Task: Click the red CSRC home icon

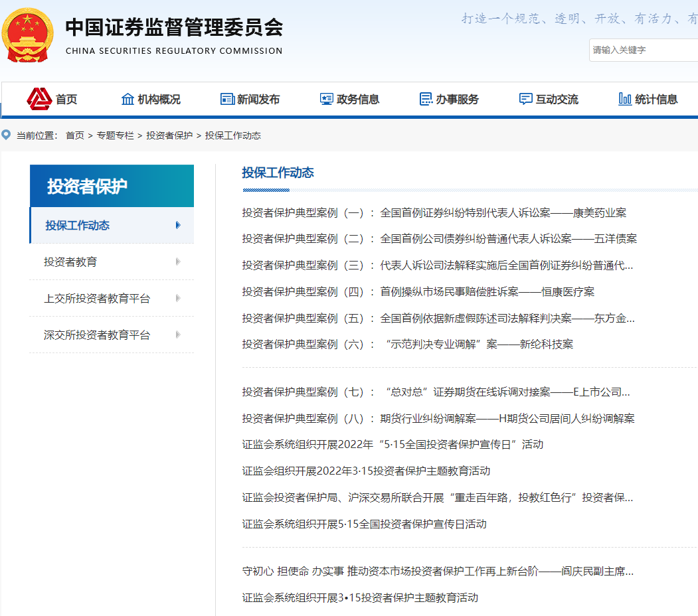Action: pyautogui.click(x=39, y=99)
